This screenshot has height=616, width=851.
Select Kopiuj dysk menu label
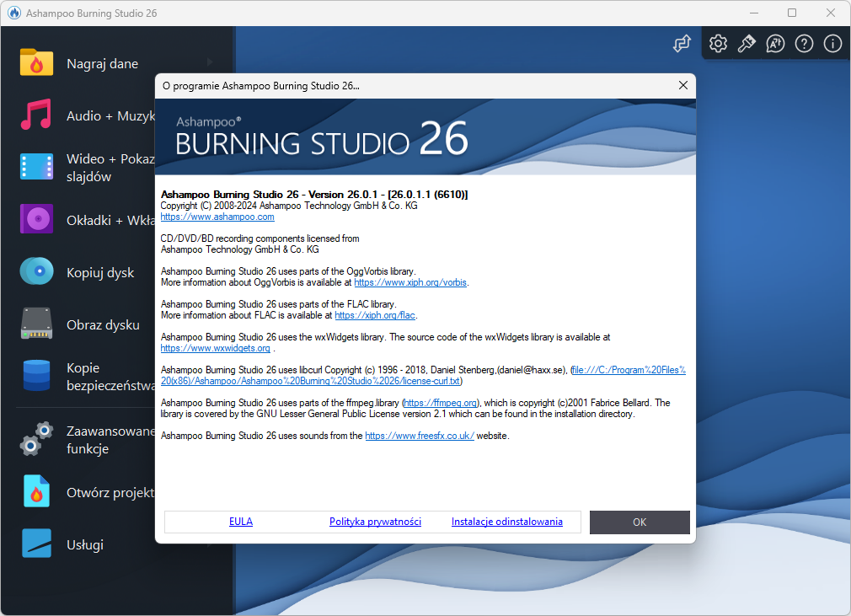point(100,272)
